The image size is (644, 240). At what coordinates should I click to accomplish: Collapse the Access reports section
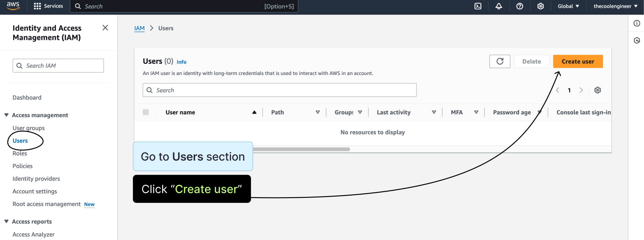(6, 221)
